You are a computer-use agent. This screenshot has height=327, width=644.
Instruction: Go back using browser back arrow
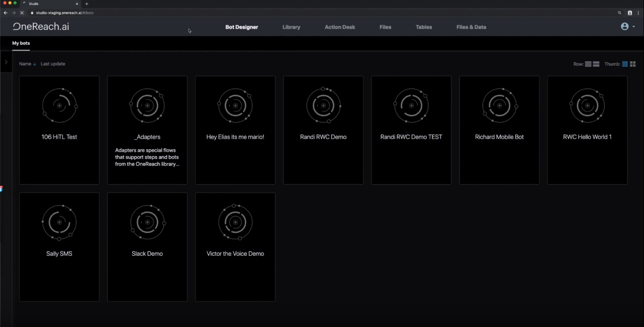(6, 13)
